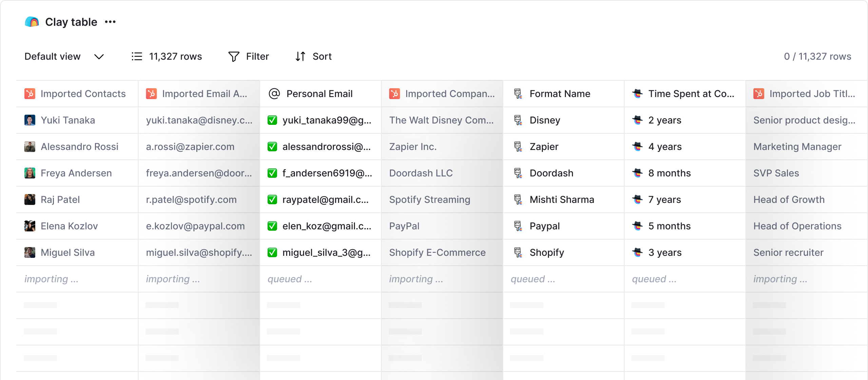Viewport: 868px width, 380px height.
Task: Select Freya Andersen's contact name
Action: pyautogui.click(x=76, y=173)
